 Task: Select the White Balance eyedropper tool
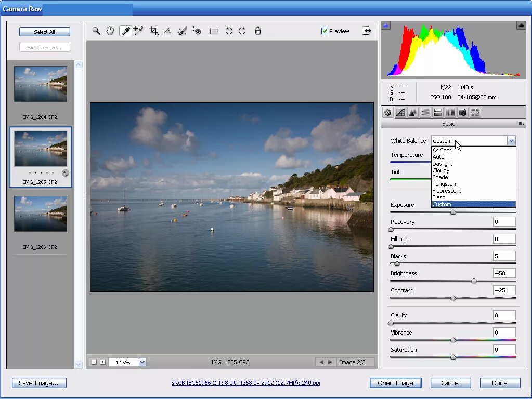click(125, 31)
